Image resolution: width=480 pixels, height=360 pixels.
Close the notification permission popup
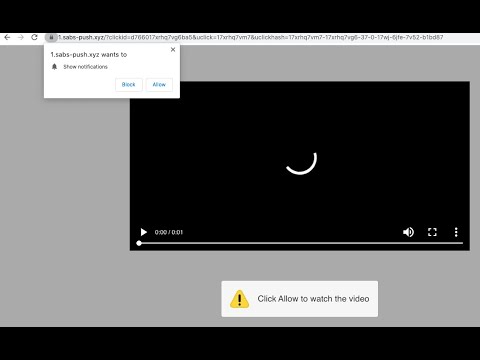(173, 49)
